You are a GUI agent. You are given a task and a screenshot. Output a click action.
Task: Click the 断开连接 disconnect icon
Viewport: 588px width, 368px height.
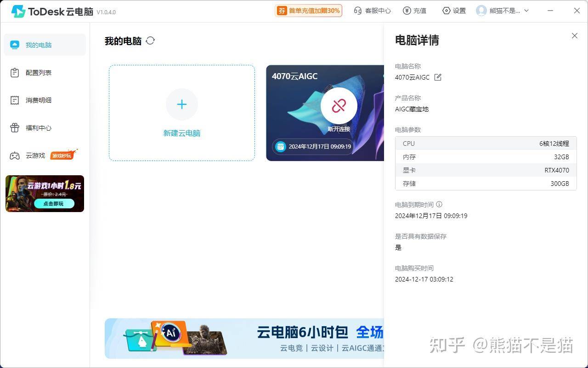[x=339, y=106]
